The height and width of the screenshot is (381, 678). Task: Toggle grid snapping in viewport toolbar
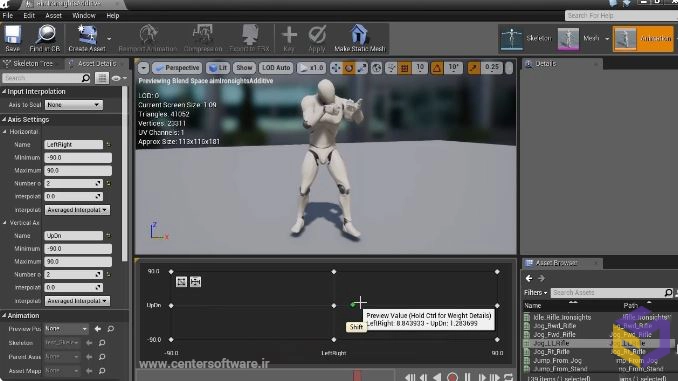(x=404, y=68)
